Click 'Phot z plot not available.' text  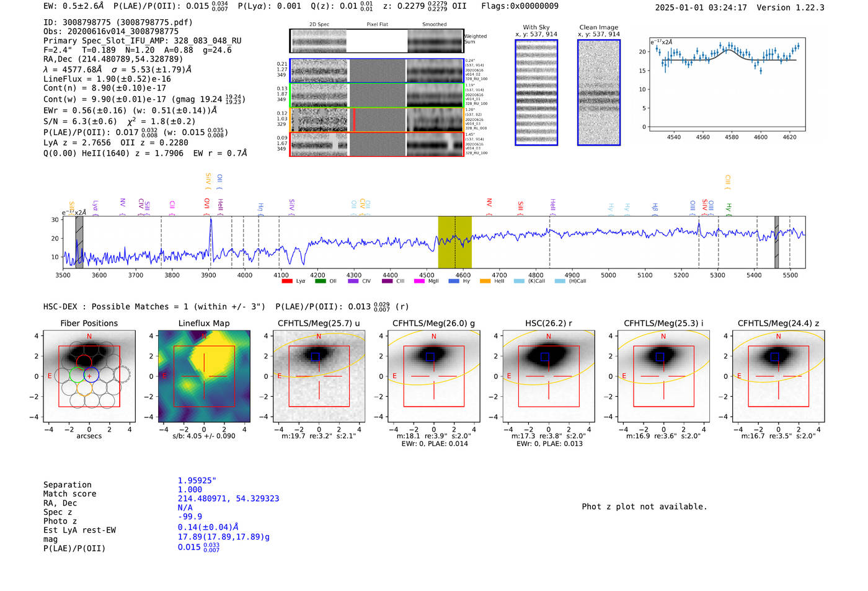[x=644, y=507]
